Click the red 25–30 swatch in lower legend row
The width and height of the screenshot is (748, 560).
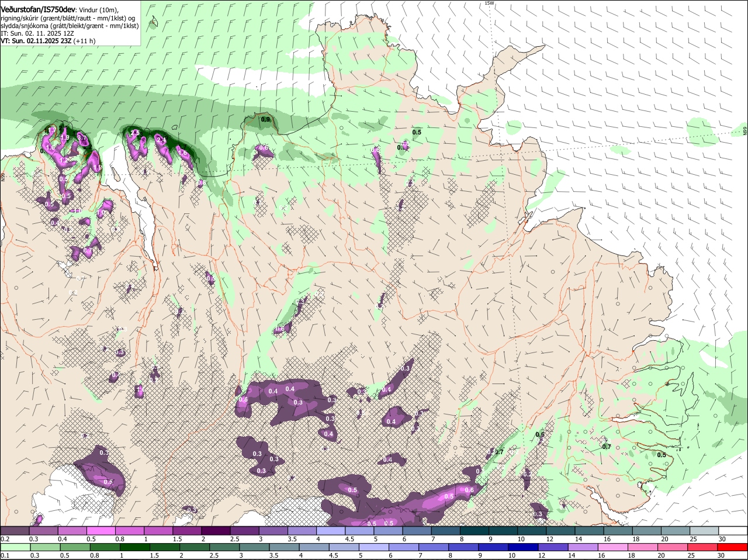click(704, 547)
